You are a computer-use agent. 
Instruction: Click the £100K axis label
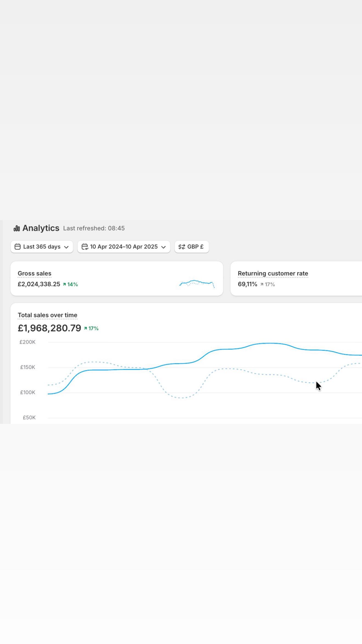28,393
